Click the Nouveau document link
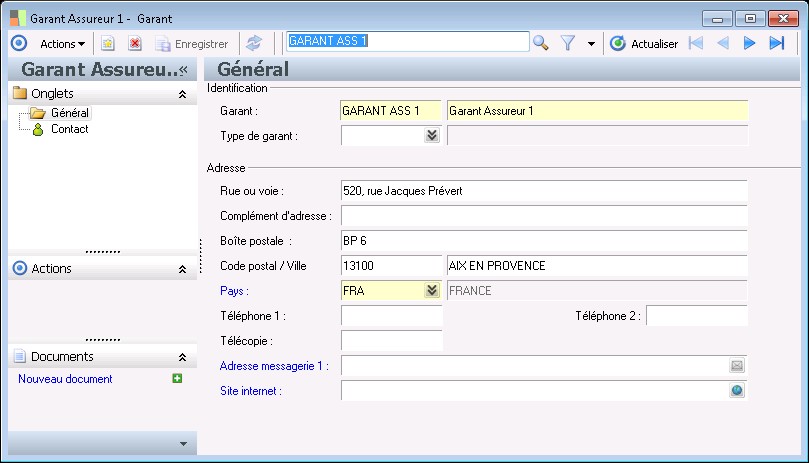Image resolution: width=809 pixels, height=463 pixels. (x=65, y=379)
